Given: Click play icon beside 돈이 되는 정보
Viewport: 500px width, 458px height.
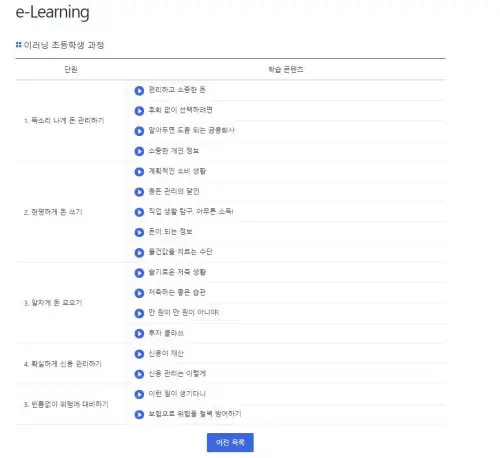Looking at the screenshot, I should click(x=139, y=232).
